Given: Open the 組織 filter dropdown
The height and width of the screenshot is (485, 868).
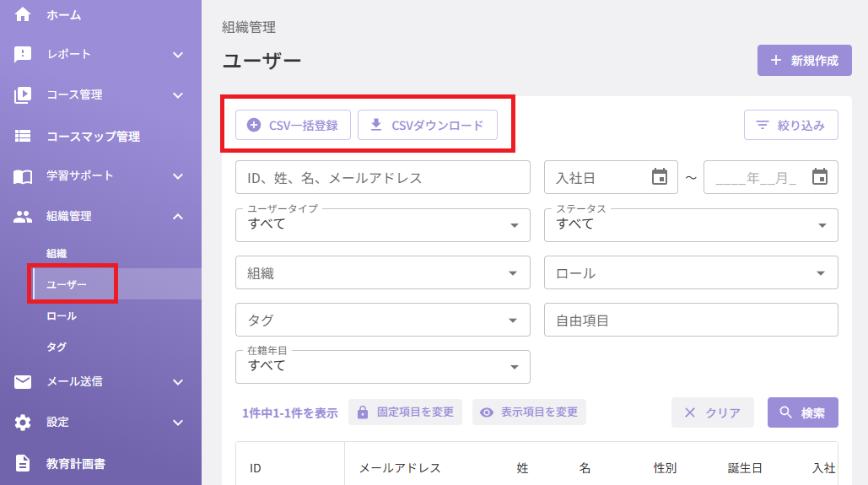Looking at the screenshot, I should pyautogui.click(x=382, y=272).
